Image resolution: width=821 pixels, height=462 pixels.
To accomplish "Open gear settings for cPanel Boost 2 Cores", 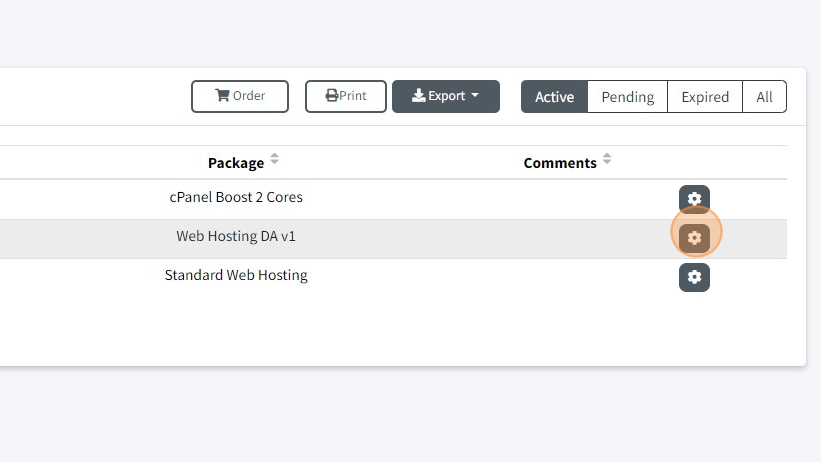I will [694, 199].
